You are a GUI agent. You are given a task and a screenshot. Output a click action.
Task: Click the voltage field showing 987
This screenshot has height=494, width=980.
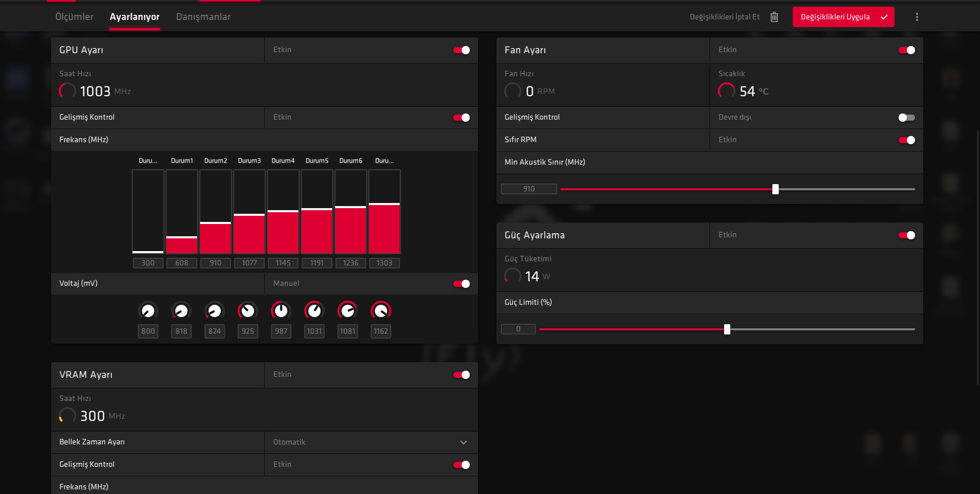(281, 331)
